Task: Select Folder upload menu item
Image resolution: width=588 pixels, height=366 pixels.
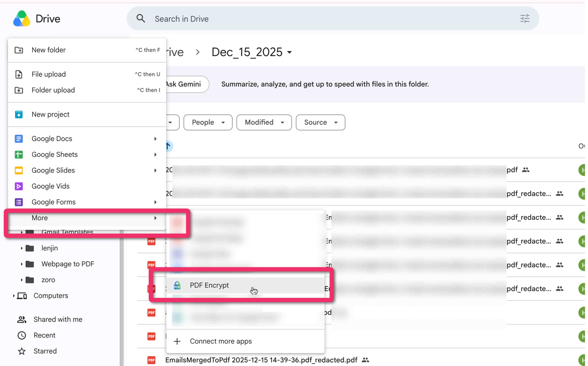Action: (87, 90)
